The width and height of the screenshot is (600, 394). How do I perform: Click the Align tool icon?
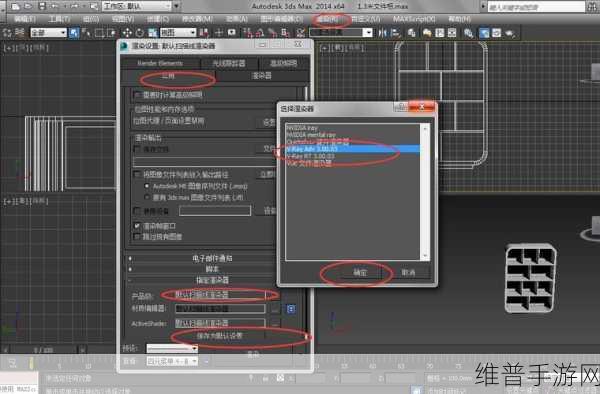pyautogui.click(x=395, y=33)
